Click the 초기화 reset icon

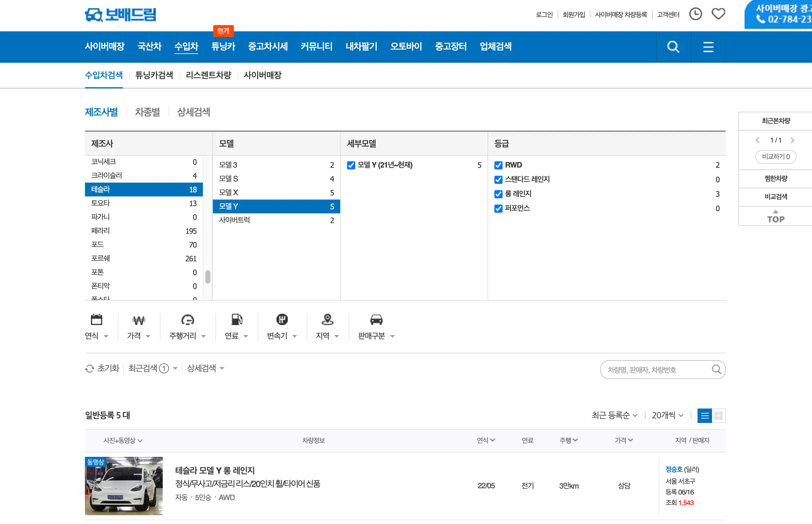coord(89,368)
